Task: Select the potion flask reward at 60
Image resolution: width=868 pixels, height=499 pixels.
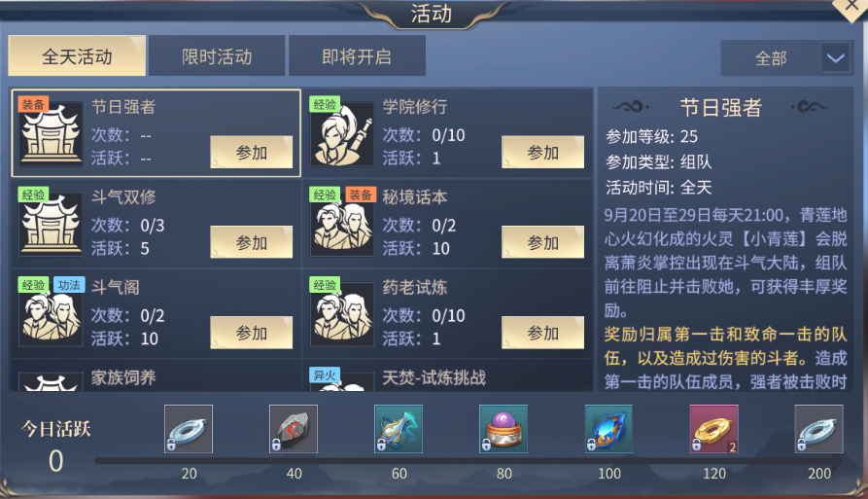Action: pos(399,429)
